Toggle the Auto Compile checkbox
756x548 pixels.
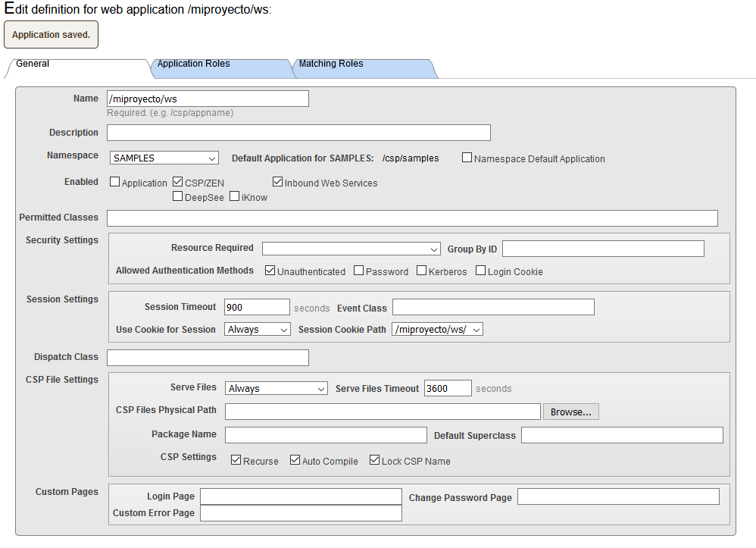tap(295, 460)
